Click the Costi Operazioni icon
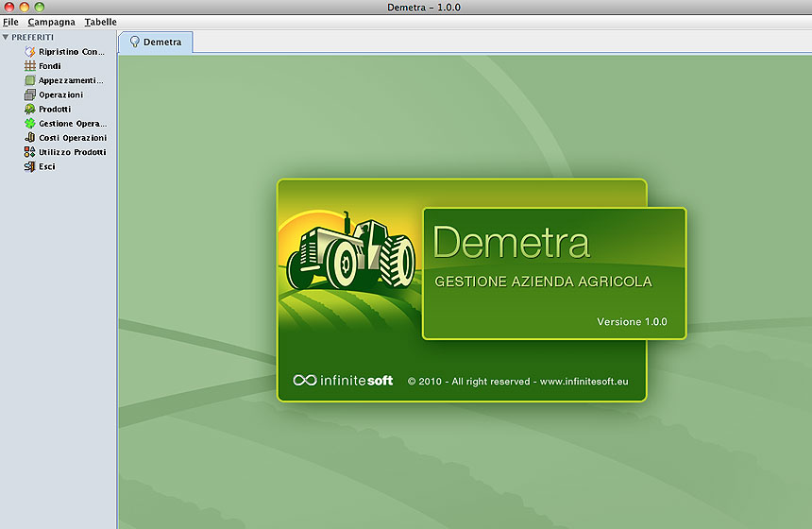812x529 pixels. tap(29, 138)
